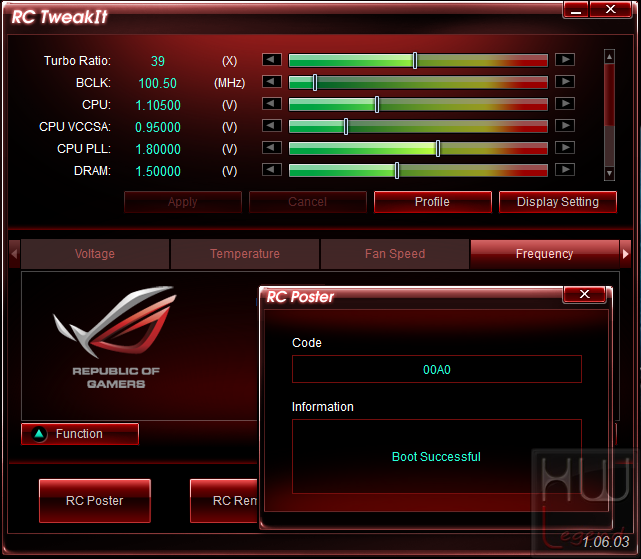
Task: Switch to the Voltage tab
Action: coord(95,254)
